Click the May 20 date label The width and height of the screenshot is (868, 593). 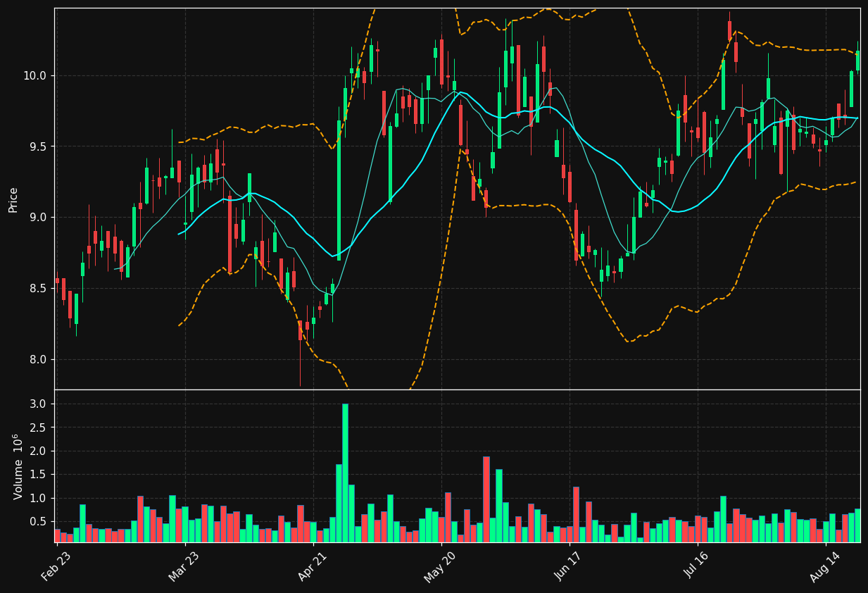[441, 566]
